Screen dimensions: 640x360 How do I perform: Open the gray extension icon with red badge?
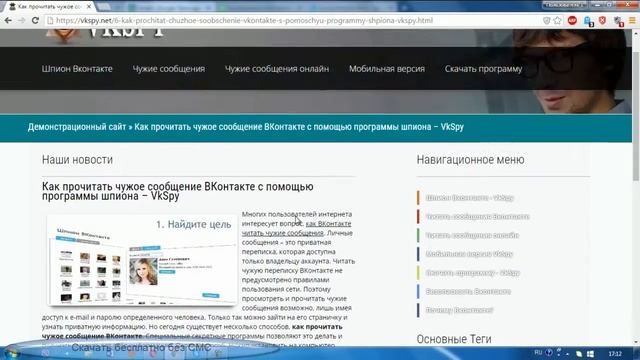tap(619, 21)
